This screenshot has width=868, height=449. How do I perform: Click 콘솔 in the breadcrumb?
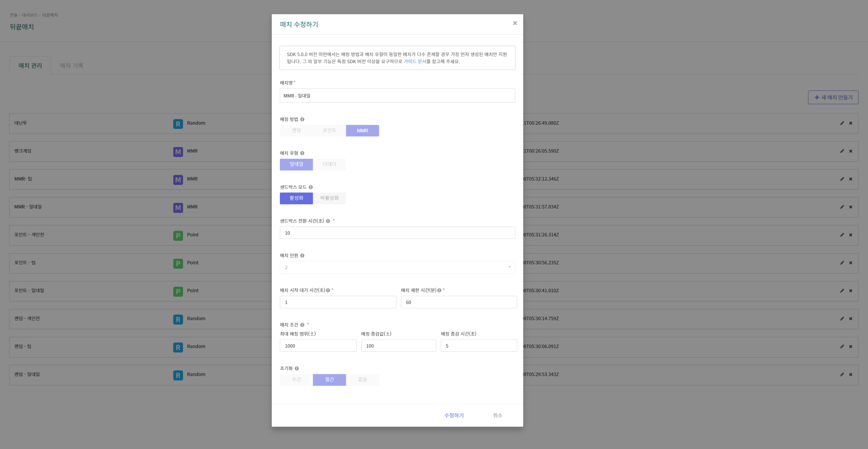coord(14,15)
